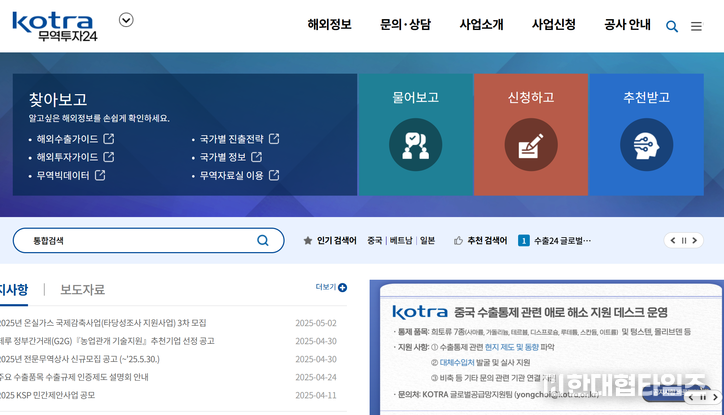This screenshot has height=415, width=724.
Task: Click the header search magnifier icon
Action: pyautogui.click(x=672, y=26)
